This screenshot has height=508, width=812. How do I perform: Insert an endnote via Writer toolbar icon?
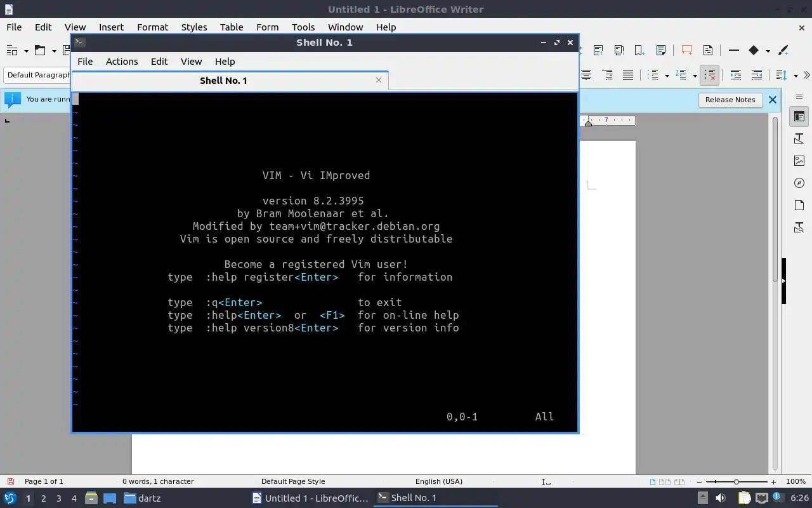click(x=619, y=50)
